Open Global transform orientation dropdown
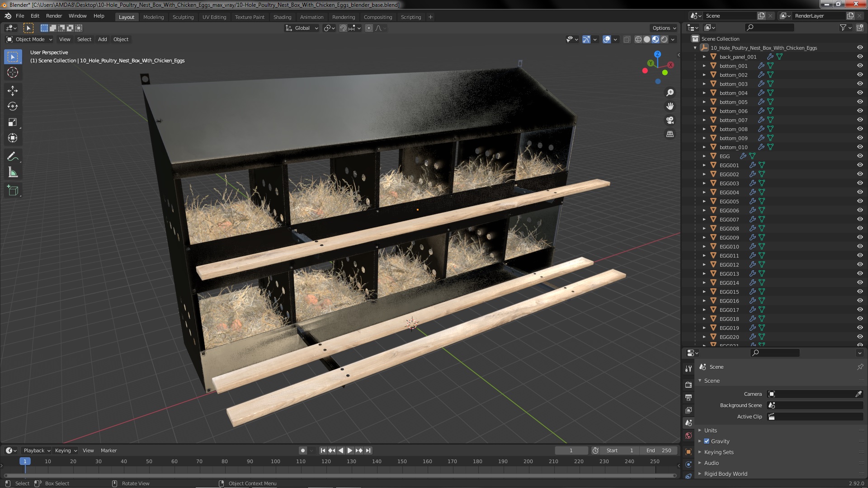Image resolution: width=868 pixels, height=488 pixels. coord(302,28)
